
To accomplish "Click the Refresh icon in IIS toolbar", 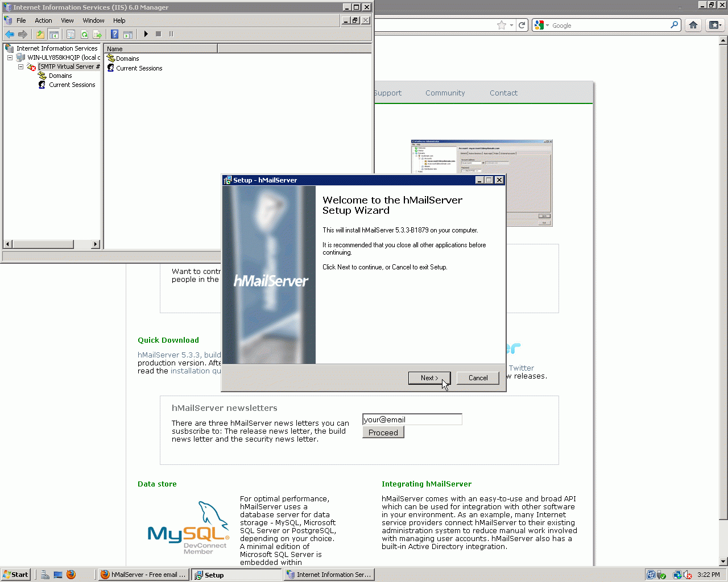I will coord(84,34).
